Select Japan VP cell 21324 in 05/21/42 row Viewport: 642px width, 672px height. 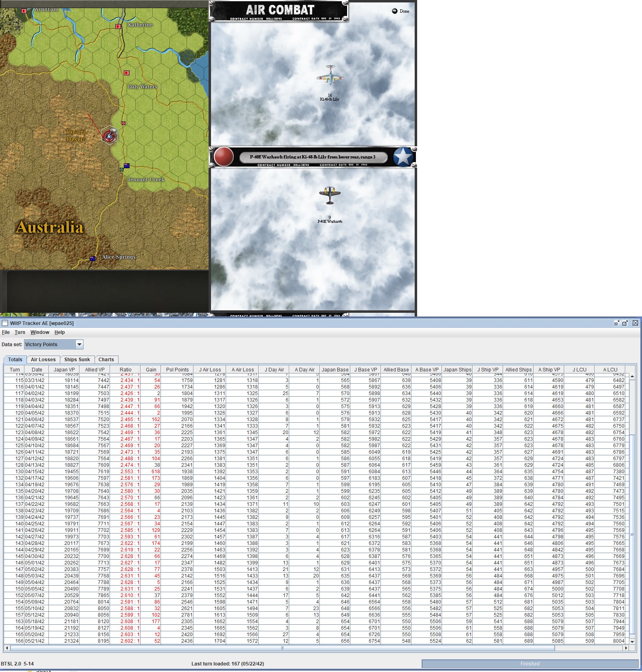click(64, 641)
